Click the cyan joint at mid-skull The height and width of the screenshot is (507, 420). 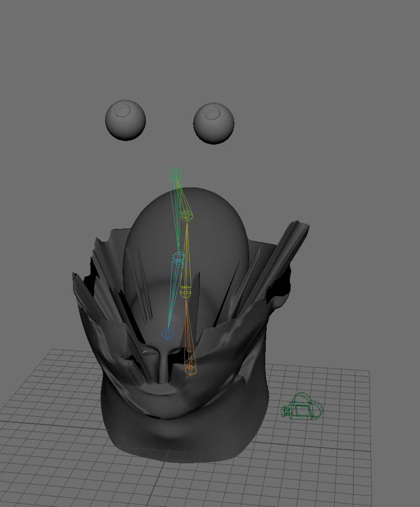tap(178, 256)
